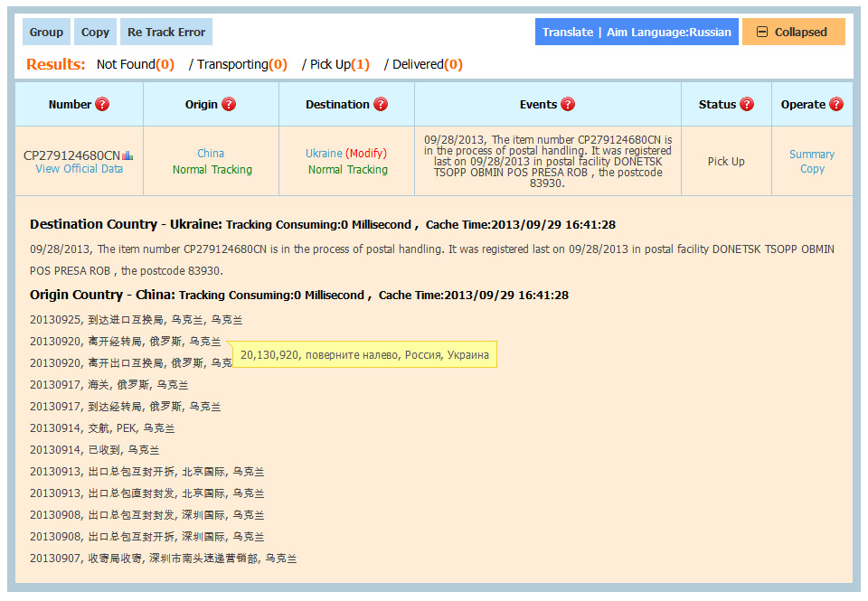The image size is (868, 601).
Task: Click the help icon beside Destination header
Action: tap(381, 104)
